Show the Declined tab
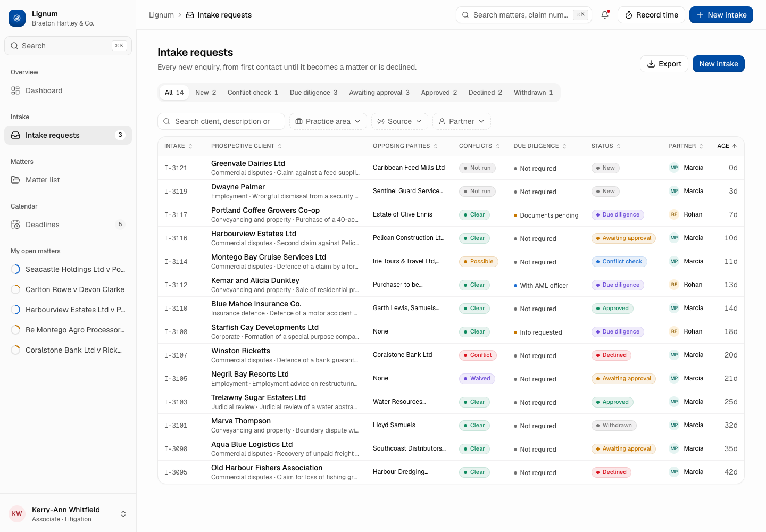The width and height of the screenshot is (766, 532). (x=485, y=93)
